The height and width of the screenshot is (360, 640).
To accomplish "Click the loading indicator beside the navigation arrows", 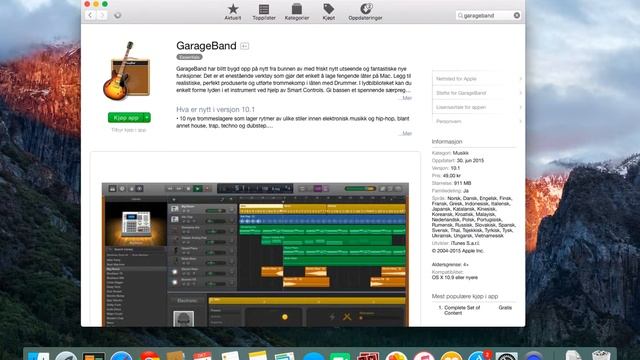I will click(118, 16).
